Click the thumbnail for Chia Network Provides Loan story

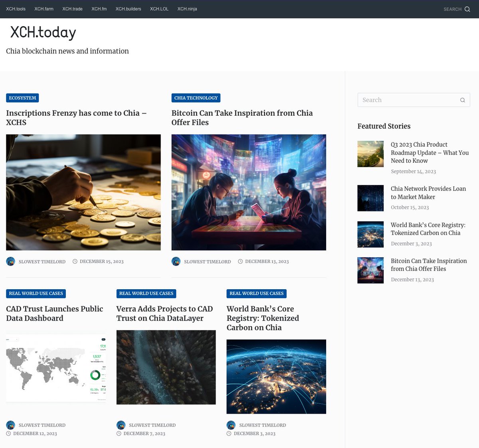370,198
